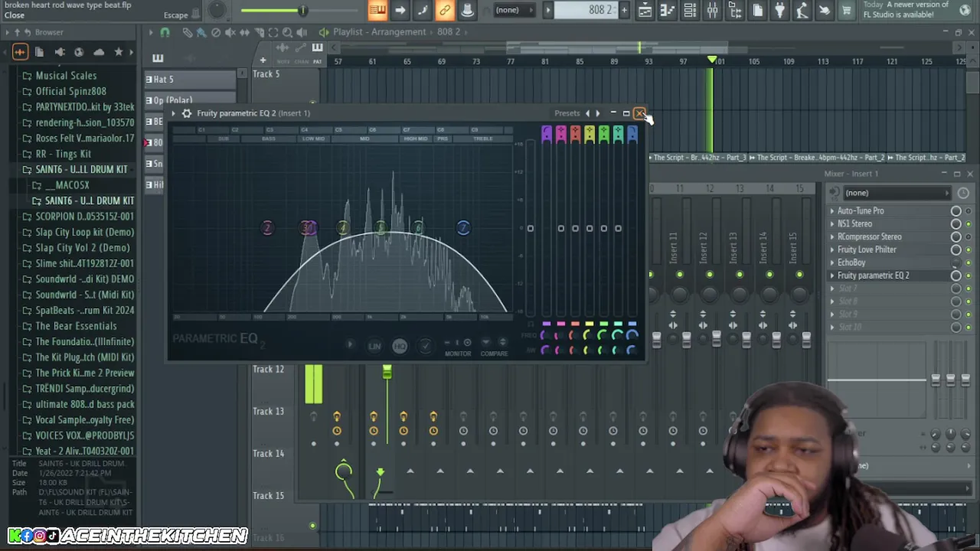
Task: Select the Playlist mute tool
Action: 230,32
